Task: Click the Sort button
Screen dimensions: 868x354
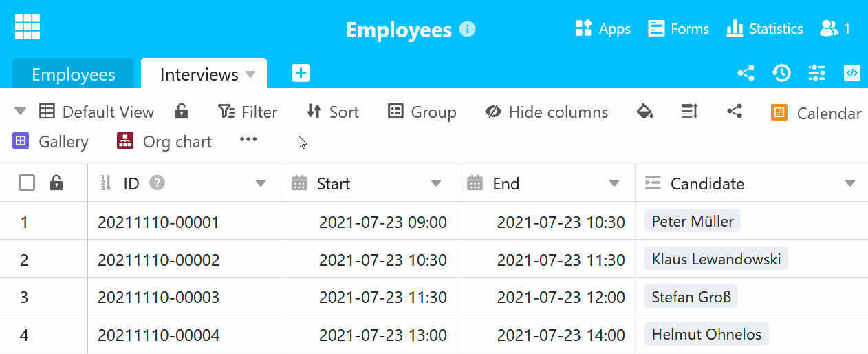Action: click(333, 112)
